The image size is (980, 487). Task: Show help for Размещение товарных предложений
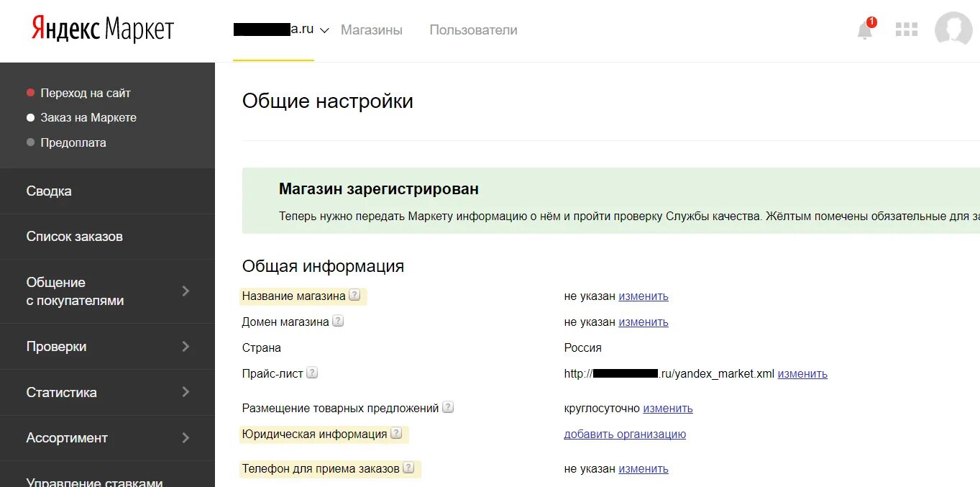click(448, 407)
